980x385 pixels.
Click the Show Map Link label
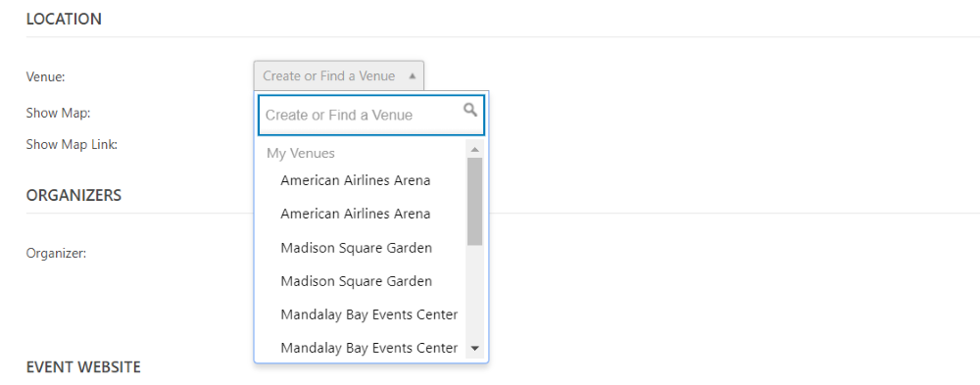pos(72,144)
